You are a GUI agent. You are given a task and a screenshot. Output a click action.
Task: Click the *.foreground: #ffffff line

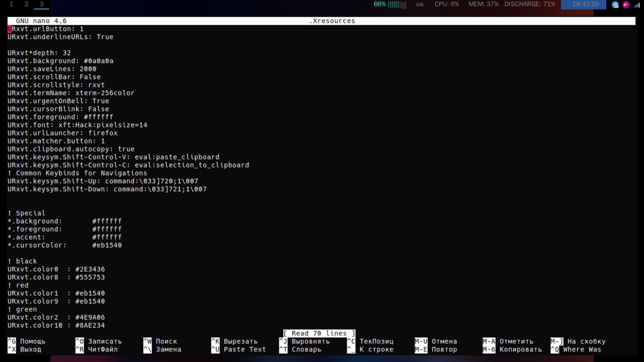click(65, 229)
